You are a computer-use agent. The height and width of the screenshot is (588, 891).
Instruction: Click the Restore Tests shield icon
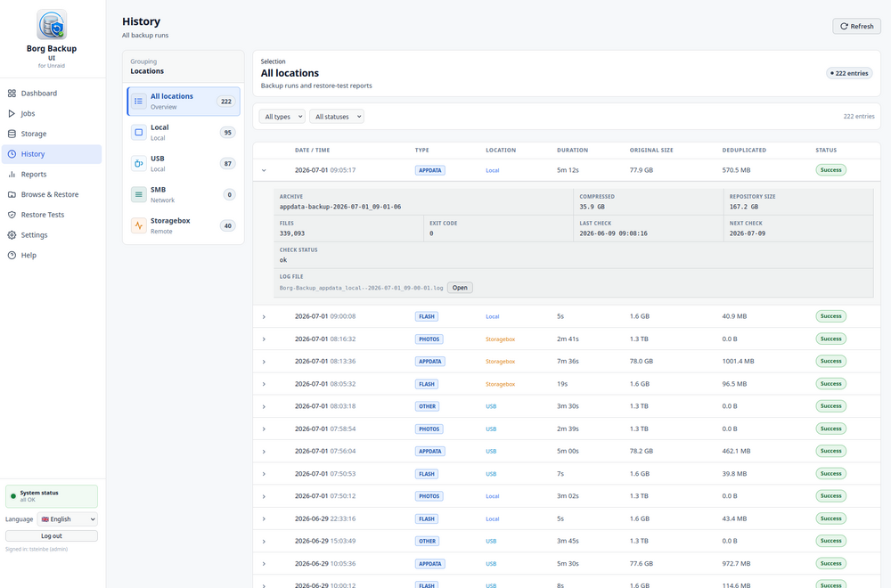pyautogui.click(x=12, y=215)
